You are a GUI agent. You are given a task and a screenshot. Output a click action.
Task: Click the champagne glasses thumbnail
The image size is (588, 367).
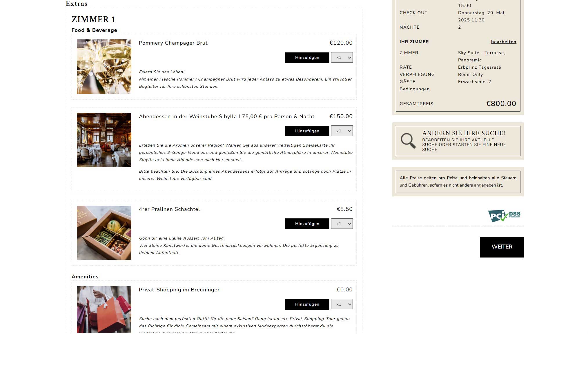tap(104, 67)
